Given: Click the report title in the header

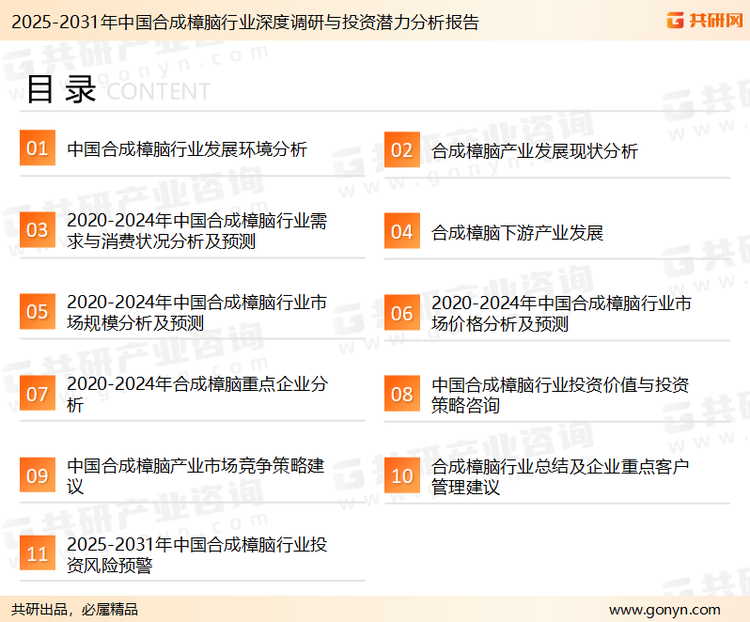Looking at the screenshot, I should coord(245,22).
